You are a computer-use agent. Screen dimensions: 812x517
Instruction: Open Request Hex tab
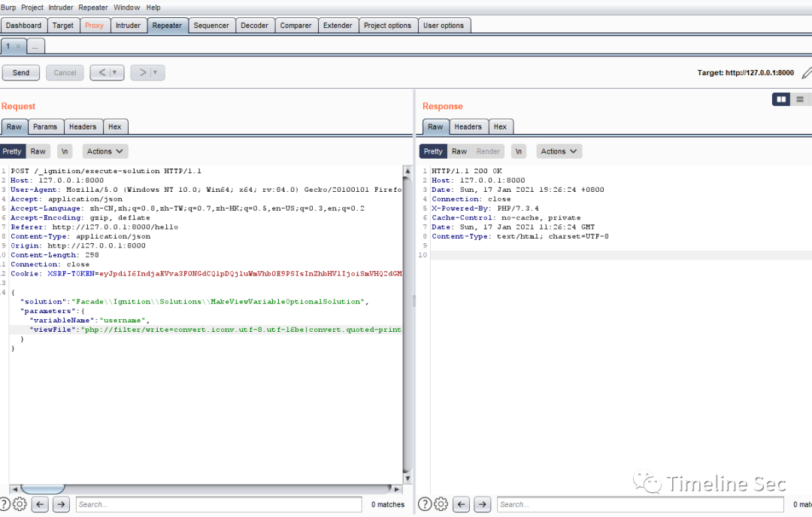coord(115,126)
